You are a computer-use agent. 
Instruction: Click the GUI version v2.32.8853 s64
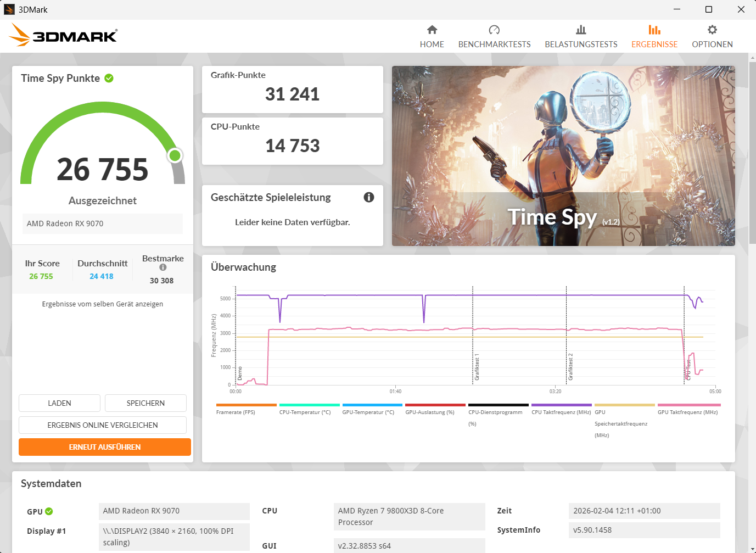[410, 546]
